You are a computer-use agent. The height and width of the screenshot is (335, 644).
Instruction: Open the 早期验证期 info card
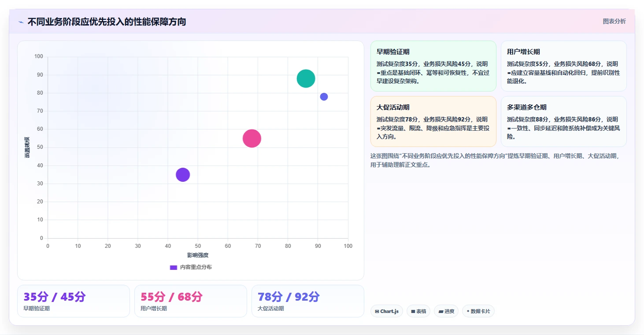(x=433, y=66)
